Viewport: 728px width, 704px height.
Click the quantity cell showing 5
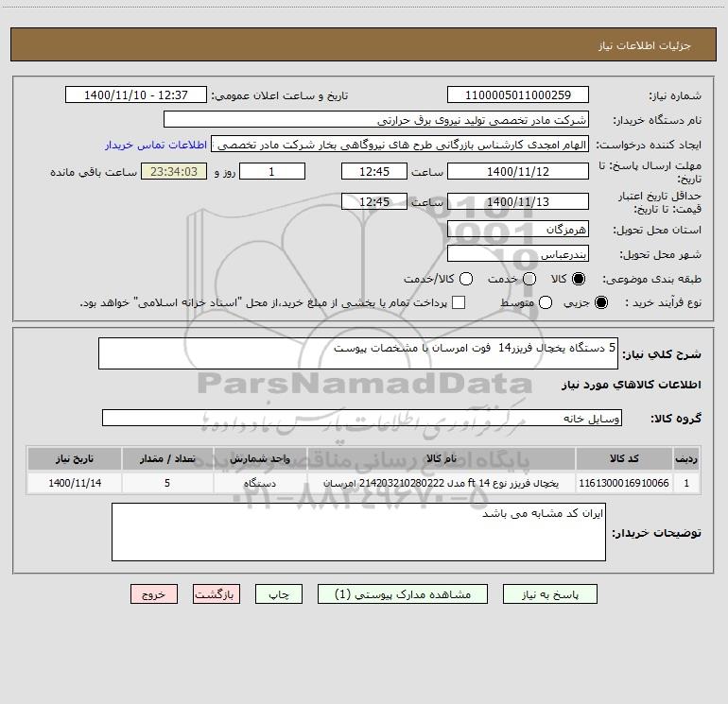(167, 483)
